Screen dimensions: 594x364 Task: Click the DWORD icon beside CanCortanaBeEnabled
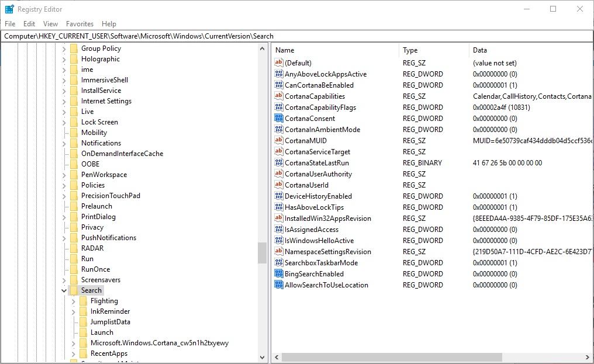(279, 85)
